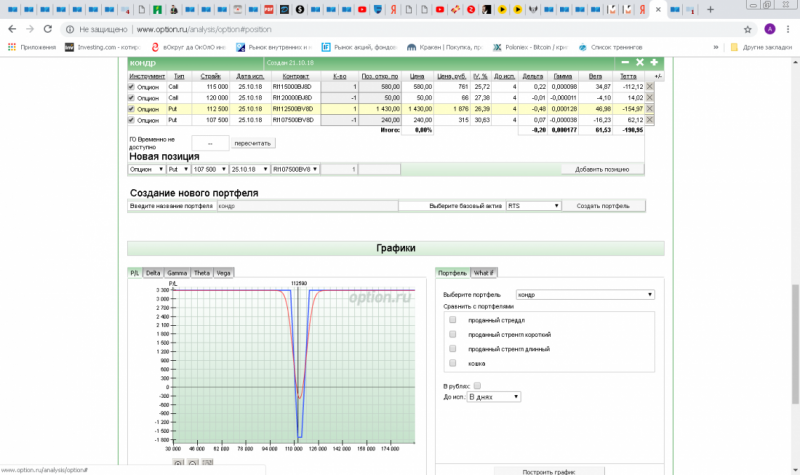This screenshot has width=800, height=475.
Task: Uncheck the 120 000 Call option checkbox
Action: [x=131, y=98]
